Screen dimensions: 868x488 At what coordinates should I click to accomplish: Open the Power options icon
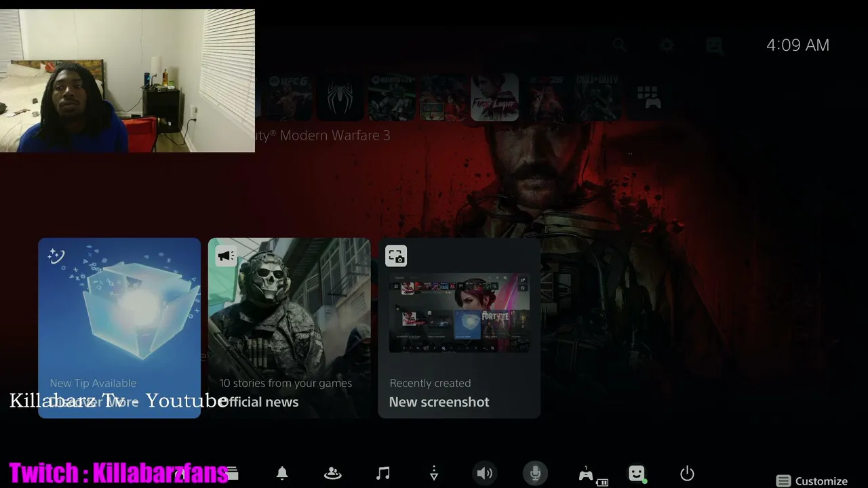pyautogui.click(x=687, y=473)
